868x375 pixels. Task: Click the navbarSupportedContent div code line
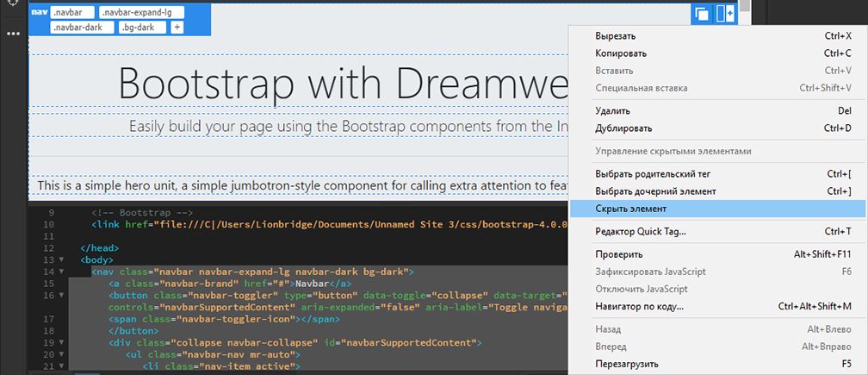coord(295,343)
